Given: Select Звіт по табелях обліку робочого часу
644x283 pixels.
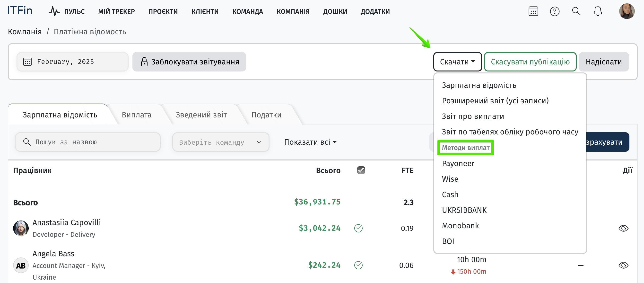Looking at the screenshot, I should click(510, 132).
